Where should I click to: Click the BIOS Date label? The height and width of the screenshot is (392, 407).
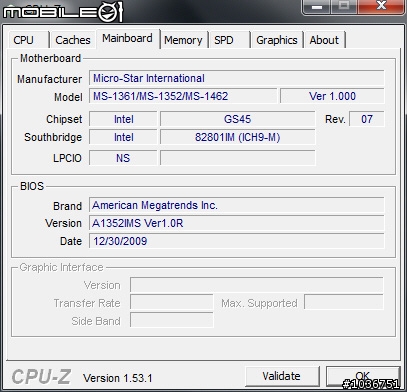click(71, 241)
